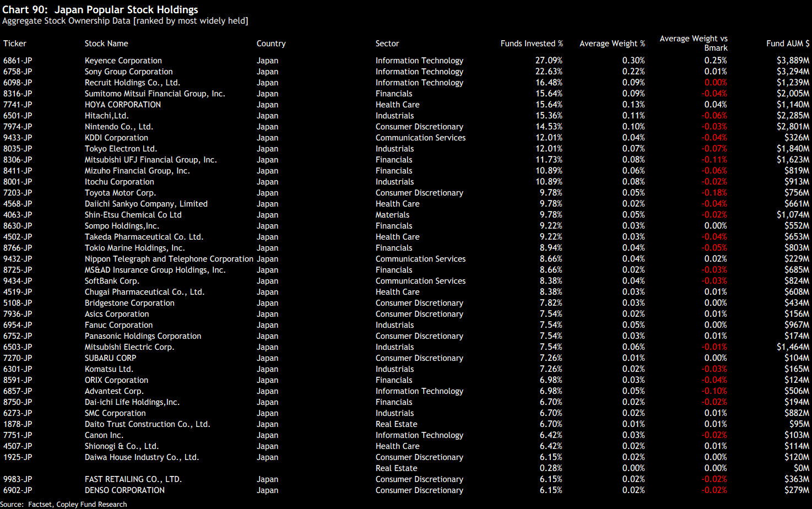Click the Sector column header
The height and width of the screenshot is (509, 812).
tap(387, 44)
